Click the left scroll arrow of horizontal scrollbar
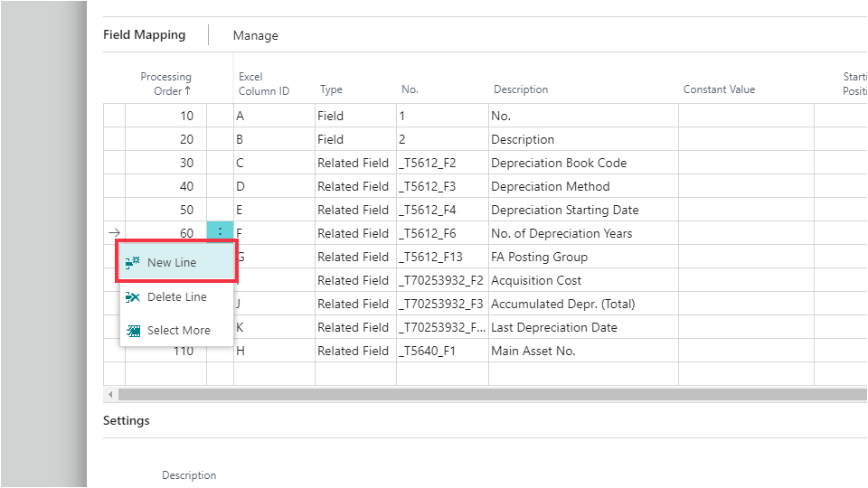868x488 pixels. (x=110, y=395)
